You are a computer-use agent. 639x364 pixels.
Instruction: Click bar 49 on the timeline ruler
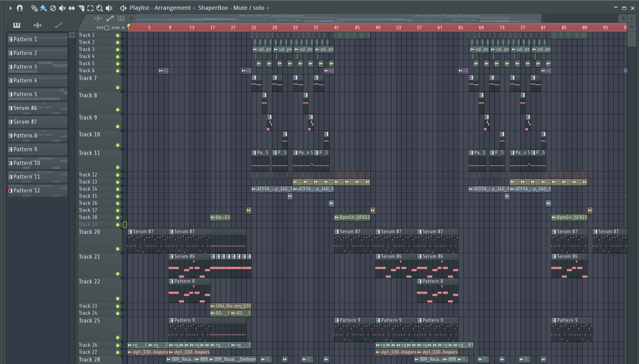click(378, 27)
